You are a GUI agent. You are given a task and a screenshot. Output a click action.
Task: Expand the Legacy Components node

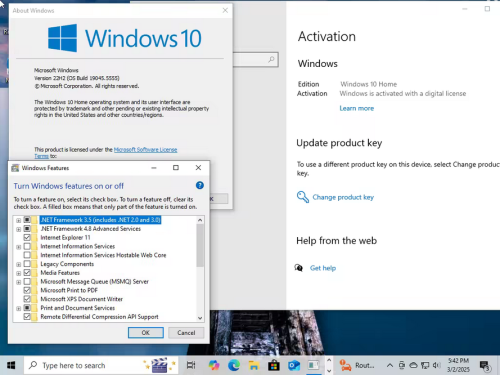19,265
